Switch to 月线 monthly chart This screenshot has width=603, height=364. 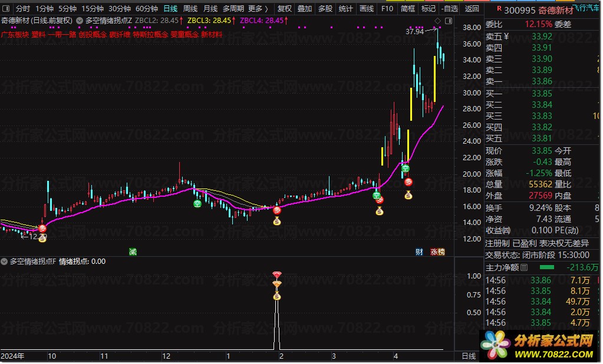click(210, 8)
